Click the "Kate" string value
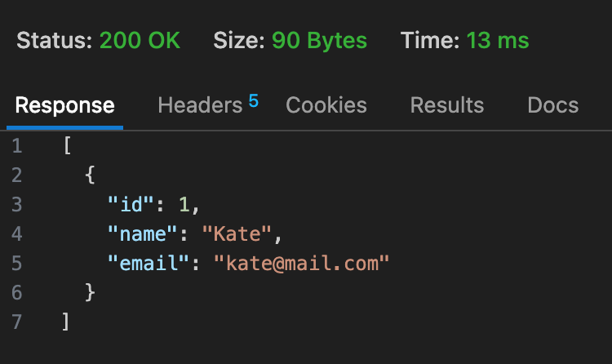 pyautogui.click(x=237, y=234)
